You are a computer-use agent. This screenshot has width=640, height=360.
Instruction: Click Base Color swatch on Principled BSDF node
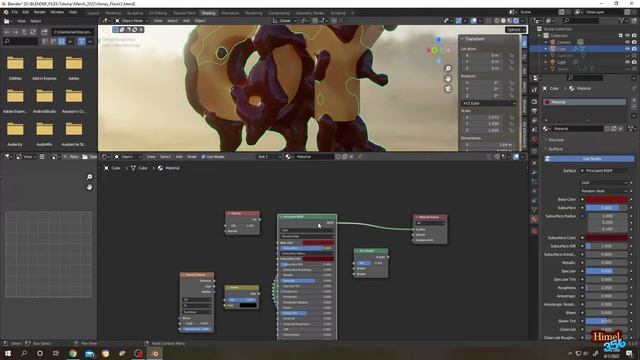(318, 243)
